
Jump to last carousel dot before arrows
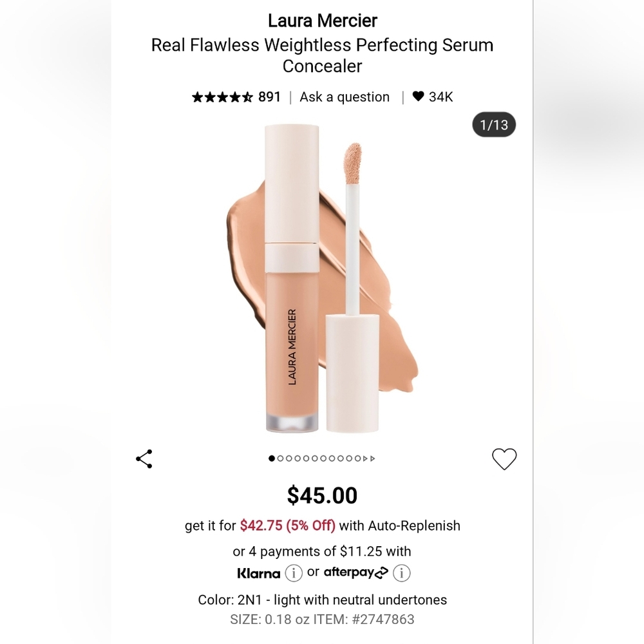tap(357, 459)
